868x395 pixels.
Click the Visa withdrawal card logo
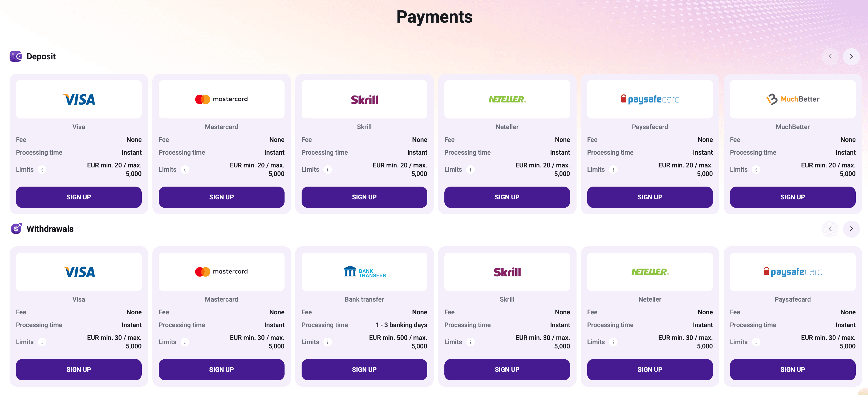pos(79,271)
